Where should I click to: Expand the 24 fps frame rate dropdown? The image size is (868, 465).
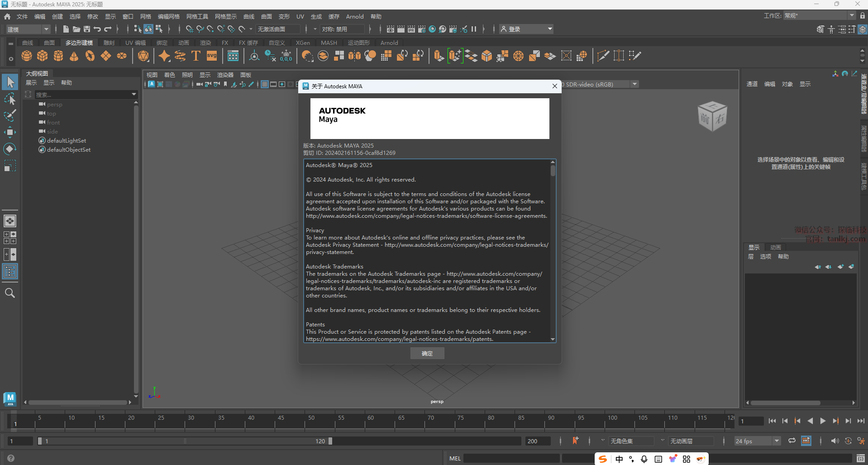[x=757, y=441]
